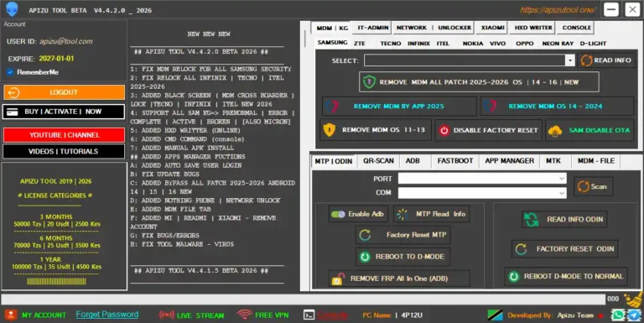Click the EXPIRE date 2027-01-01
Screen dimensions: 644x323
pyautogui.click(x=57, y=59)
